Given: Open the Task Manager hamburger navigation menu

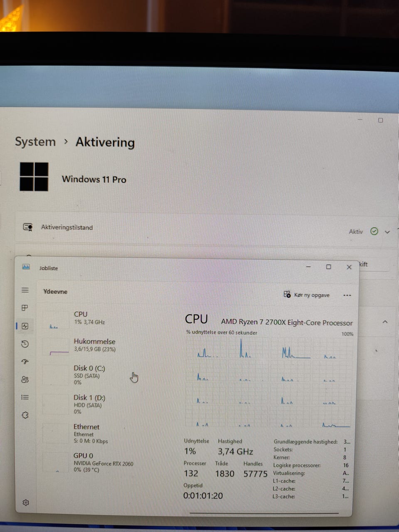Looking at the screenshot, I should pos(25,290).
